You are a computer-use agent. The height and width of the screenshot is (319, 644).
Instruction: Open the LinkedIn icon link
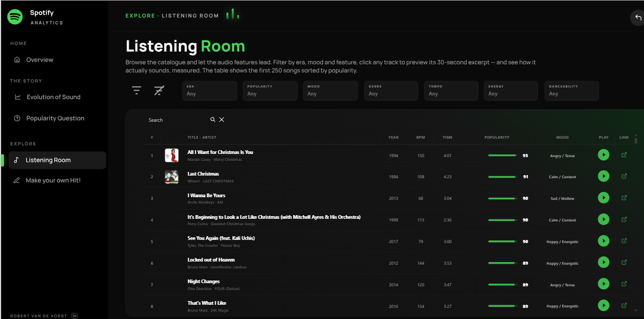pyautogui.click(x=74, y=316)
